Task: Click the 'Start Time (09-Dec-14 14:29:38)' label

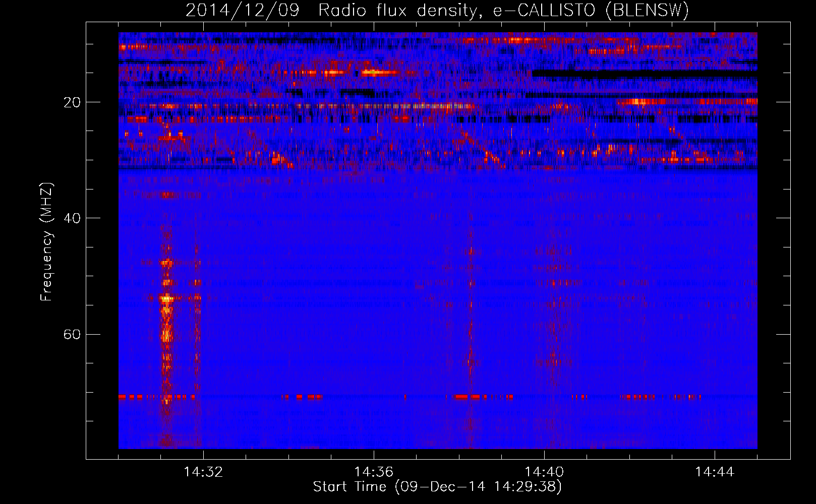Action: [437, 487]
